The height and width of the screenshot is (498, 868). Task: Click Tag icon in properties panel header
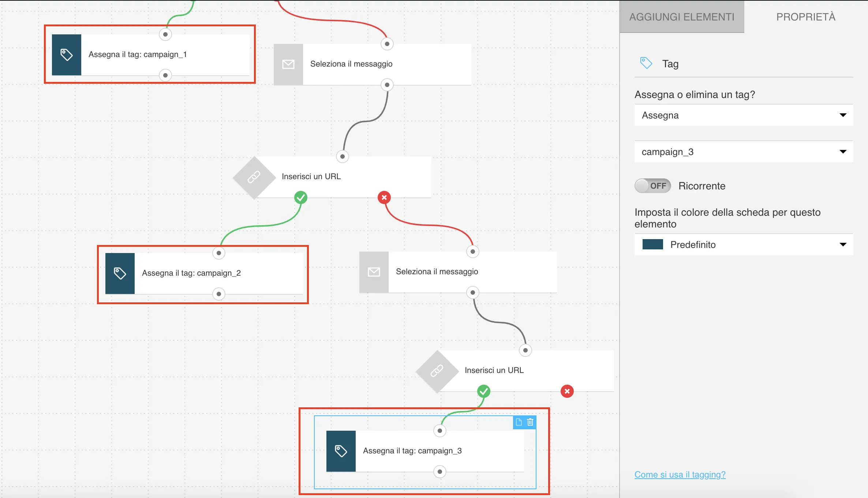[x=646, y=63]
